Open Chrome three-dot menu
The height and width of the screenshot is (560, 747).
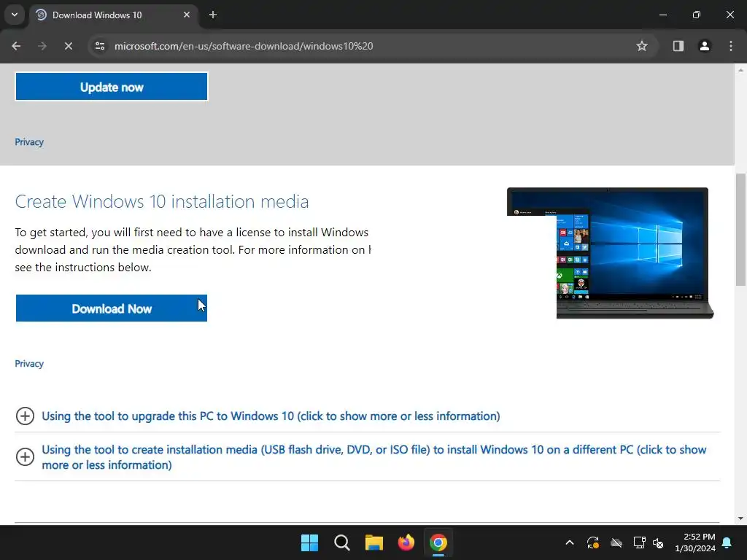point(731,46)
